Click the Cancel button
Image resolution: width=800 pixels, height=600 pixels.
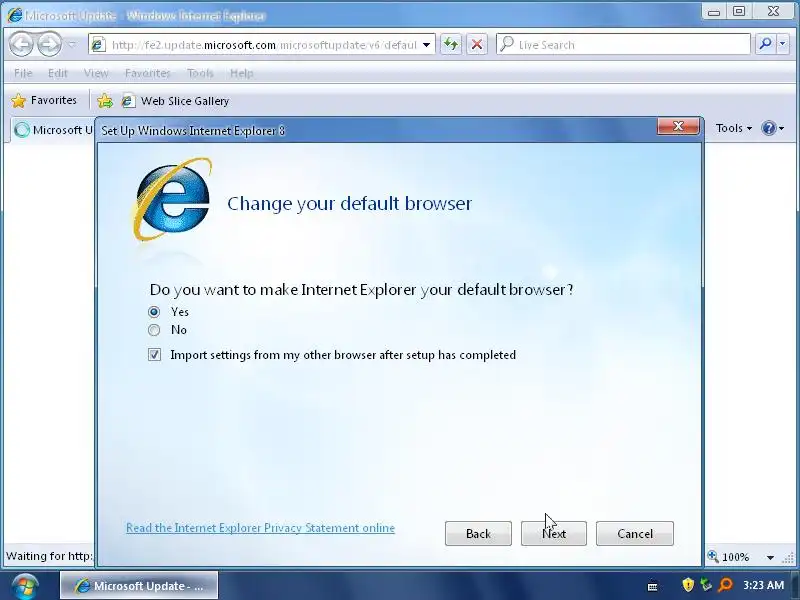point(635,534)
